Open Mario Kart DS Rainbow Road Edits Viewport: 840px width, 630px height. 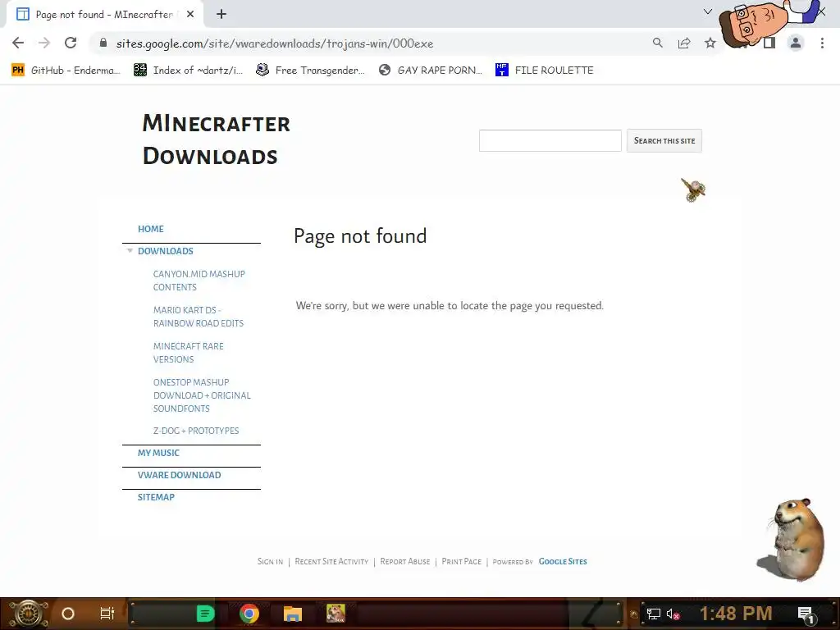click(x=199, y=317)
